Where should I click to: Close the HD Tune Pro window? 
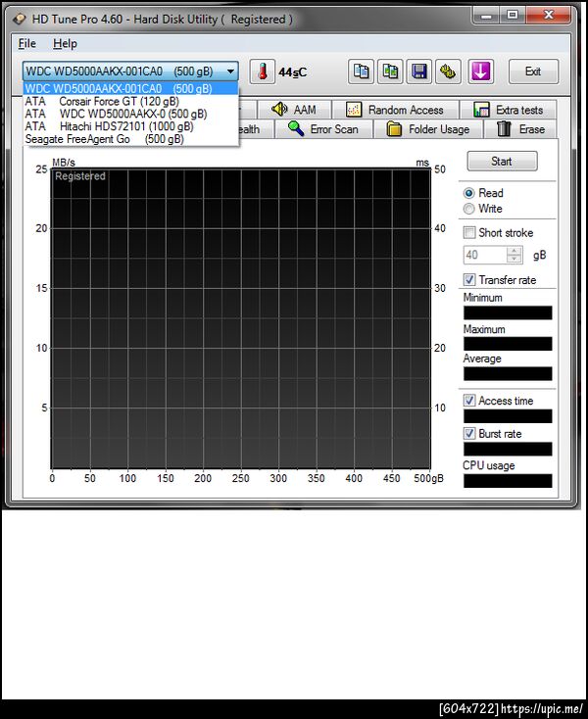tap(548, 16)
